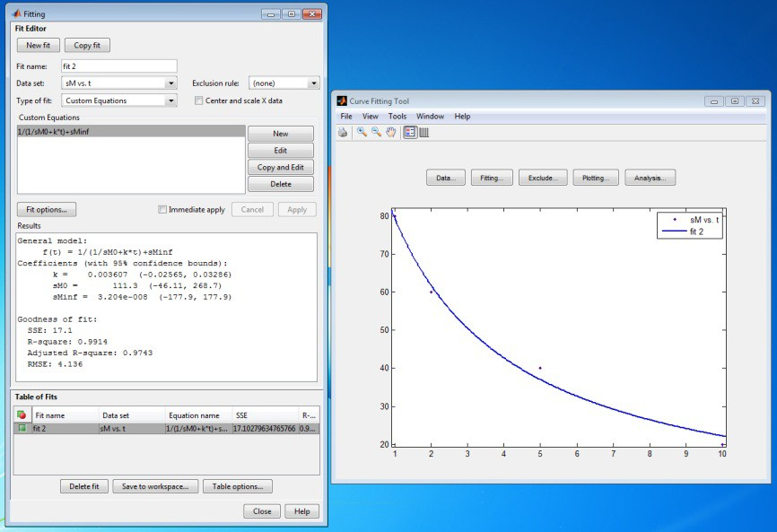777x532 pixels.
Task: Enable Center and scale X data checkbox
Action: tap(198, 100)
